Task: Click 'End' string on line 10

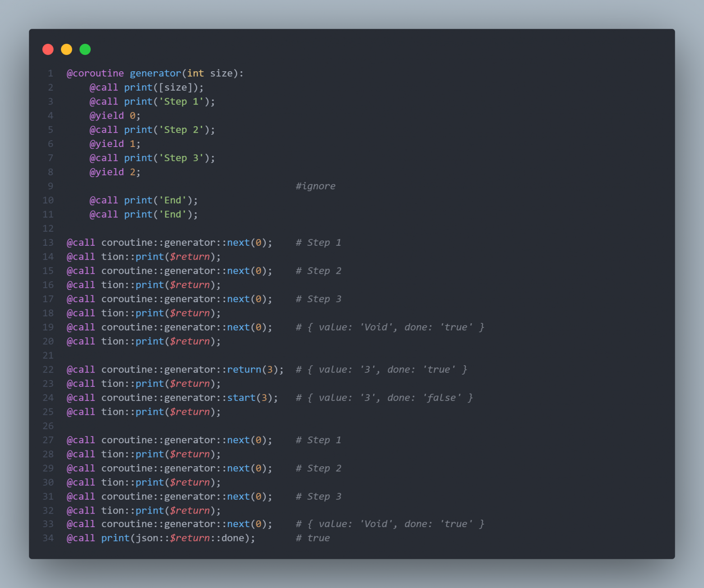Action: click(x=172, y=200)
